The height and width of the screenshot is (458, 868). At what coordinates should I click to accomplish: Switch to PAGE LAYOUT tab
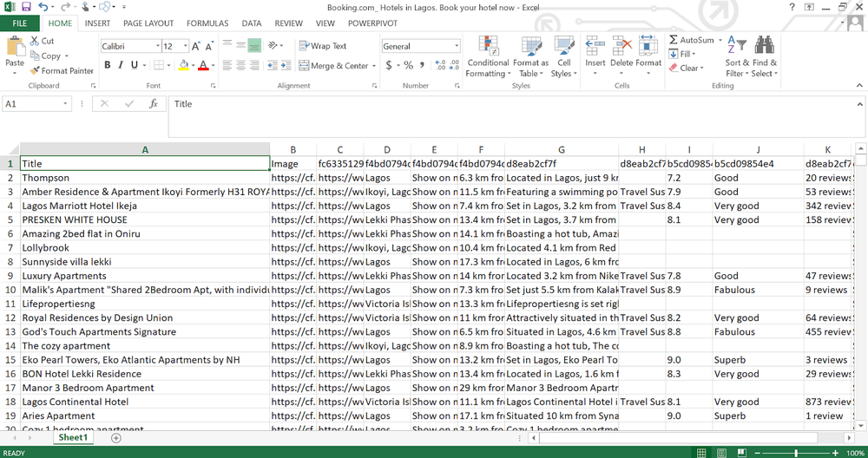pos(148,23)
